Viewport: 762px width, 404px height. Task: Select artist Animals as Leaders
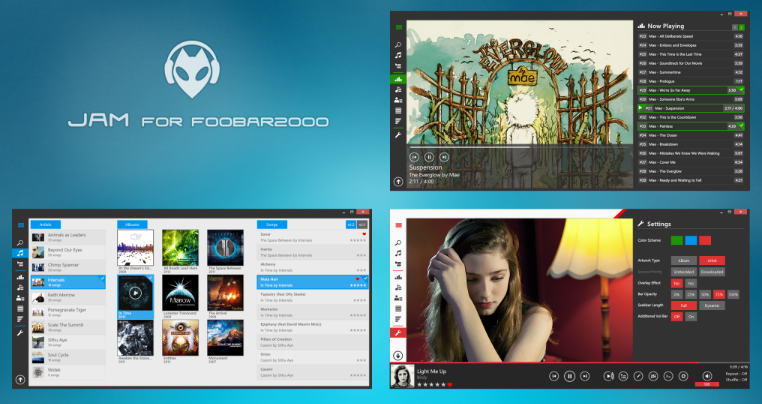68,237
